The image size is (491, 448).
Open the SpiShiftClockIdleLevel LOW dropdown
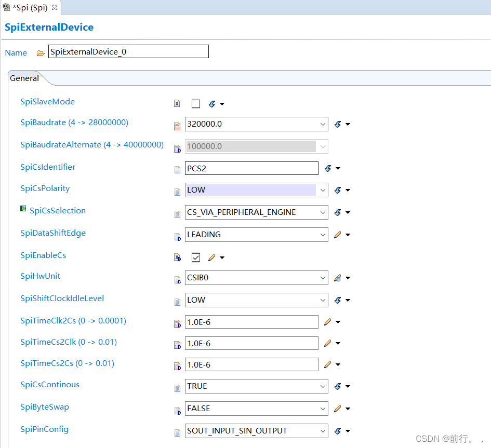coord(257,300)
